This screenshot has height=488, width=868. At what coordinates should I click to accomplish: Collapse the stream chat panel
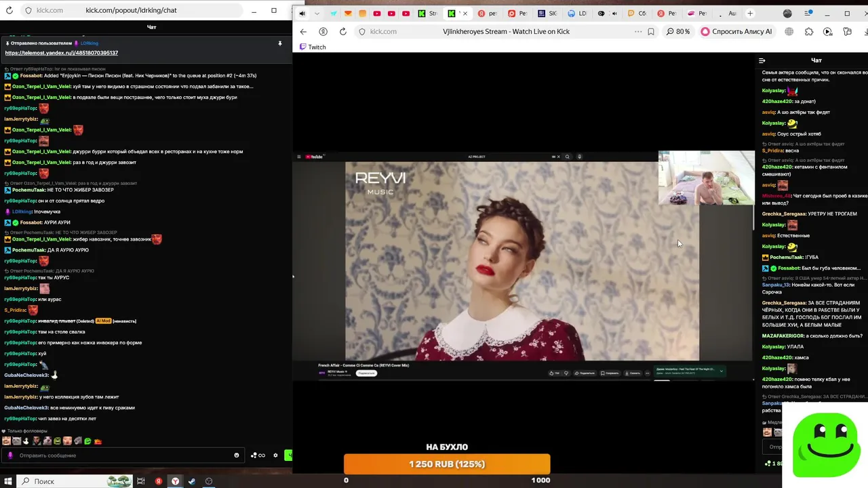click(x=762, y=60)
